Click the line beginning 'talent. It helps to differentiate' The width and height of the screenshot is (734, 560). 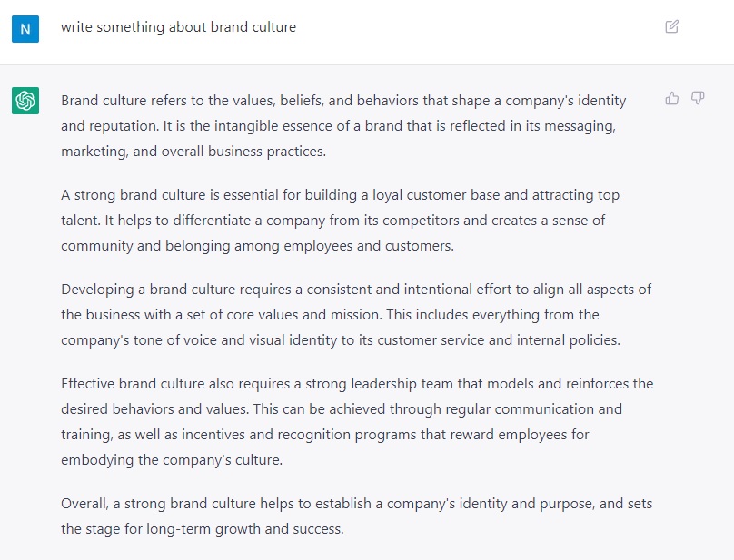point(332,221)
